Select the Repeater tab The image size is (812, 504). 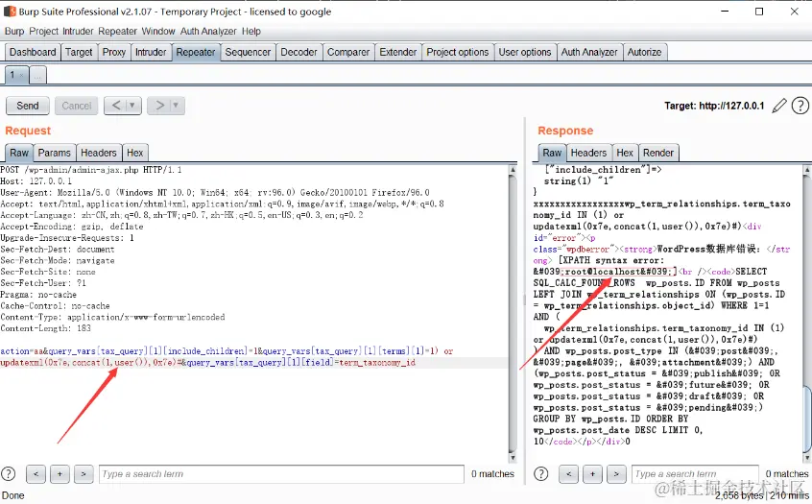click(x=196, y=52)
